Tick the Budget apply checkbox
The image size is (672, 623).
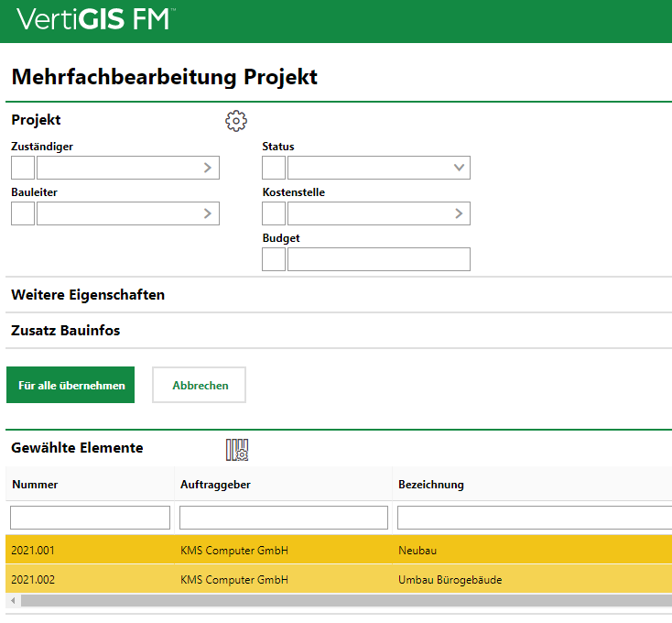(274, 259)
